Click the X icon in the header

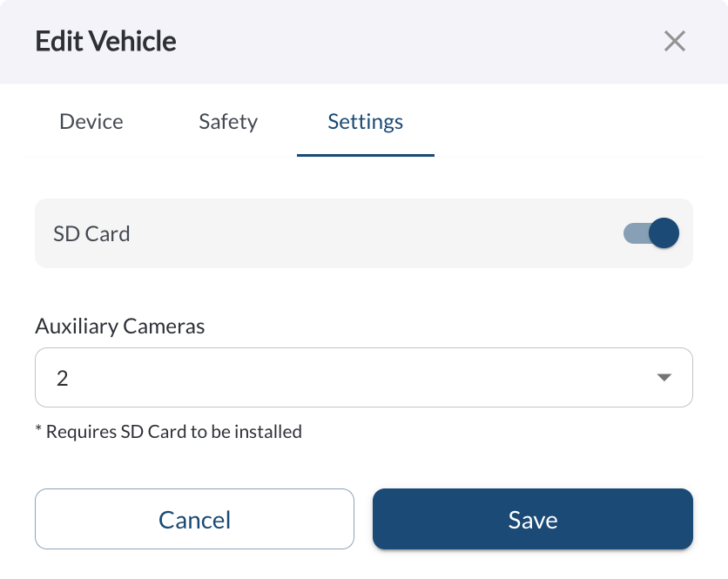(x=675, y=41)
